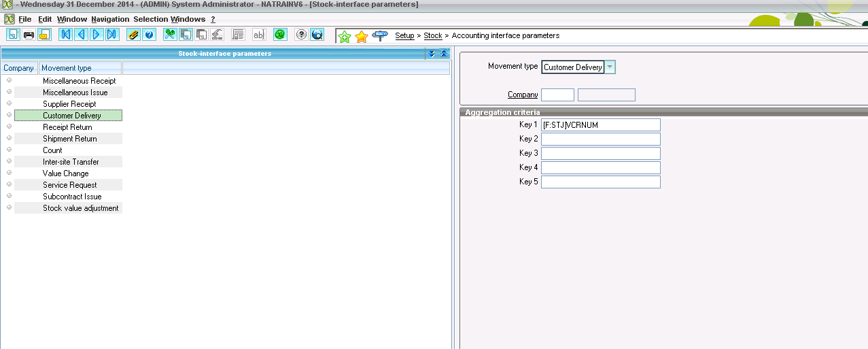Click the grey question mark icon
868x349 pixels.
click(301, 34)
